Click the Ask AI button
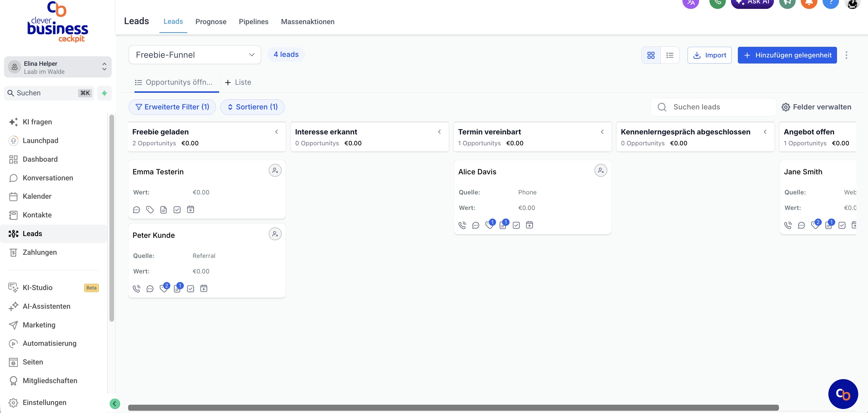 coord(752,2)
